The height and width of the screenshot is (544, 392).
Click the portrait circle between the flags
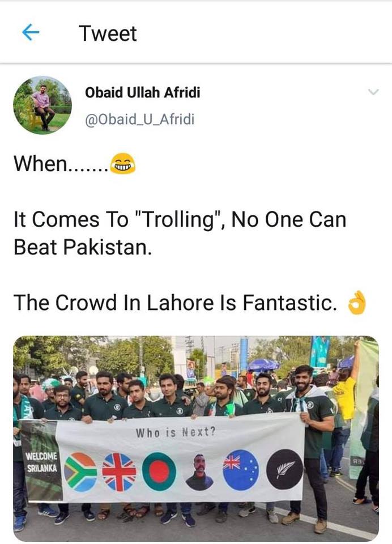[x=199, y=472]
